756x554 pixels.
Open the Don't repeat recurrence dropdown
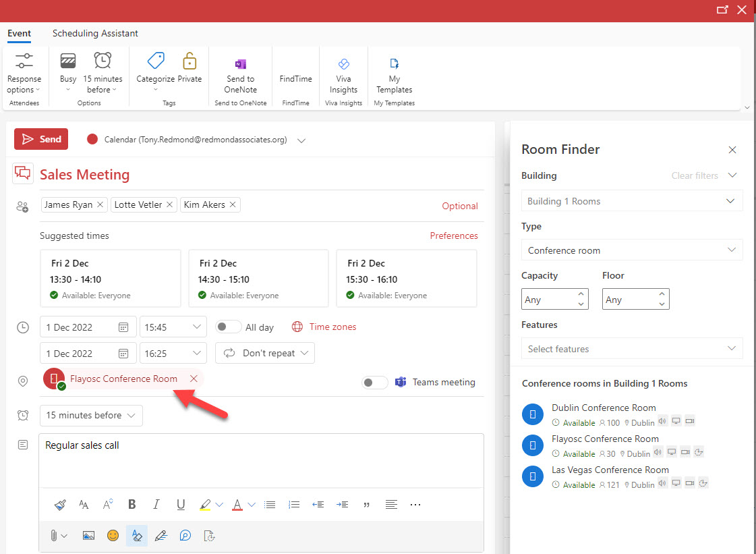(265, 353)
